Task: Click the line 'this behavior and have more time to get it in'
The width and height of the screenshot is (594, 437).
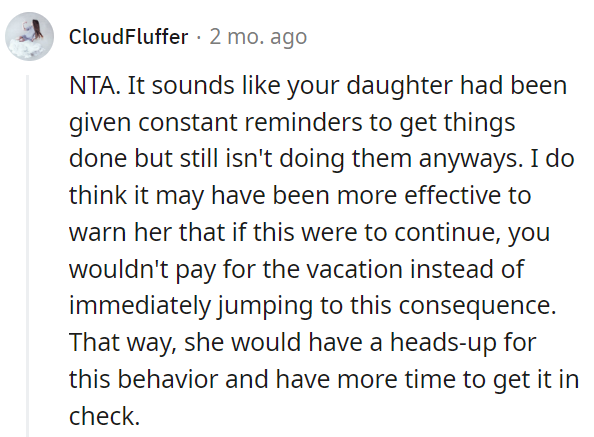Action: point(324,379)
